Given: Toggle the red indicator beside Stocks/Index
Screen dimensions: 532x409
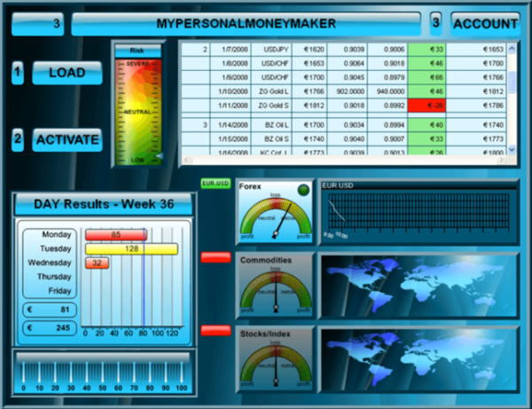Looking at the screenshot, I should click(215, 331).
